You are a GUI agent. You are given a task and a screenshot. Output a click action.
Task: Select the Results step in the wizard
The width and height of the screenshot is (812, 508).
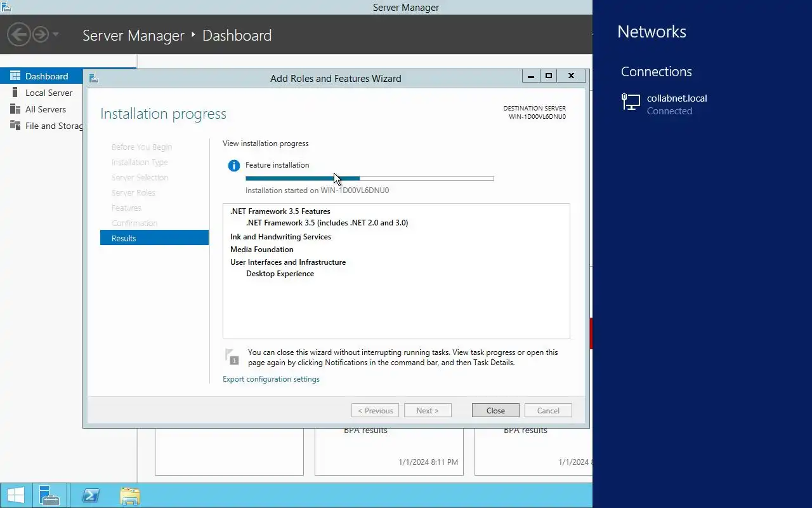(154, 238)
